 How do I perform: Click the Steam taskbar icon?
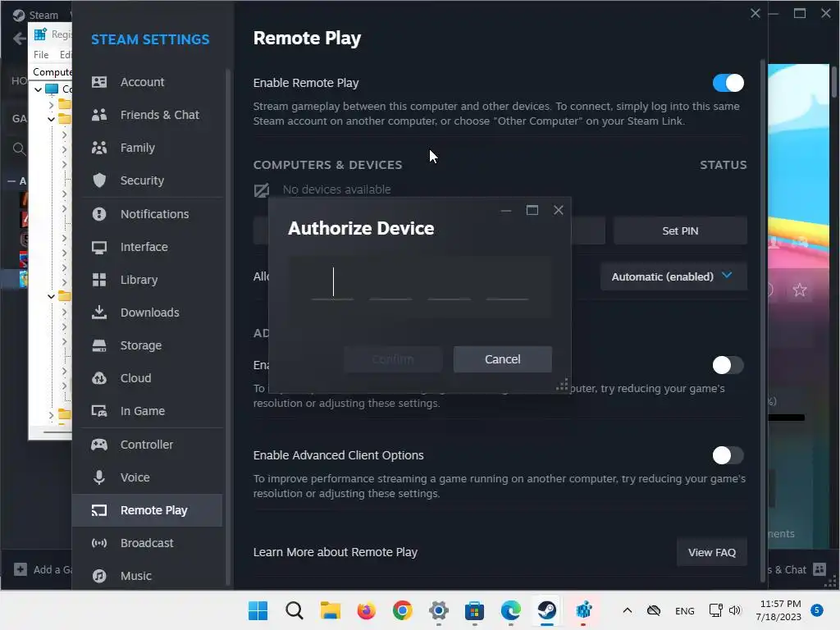pos(547,610)
